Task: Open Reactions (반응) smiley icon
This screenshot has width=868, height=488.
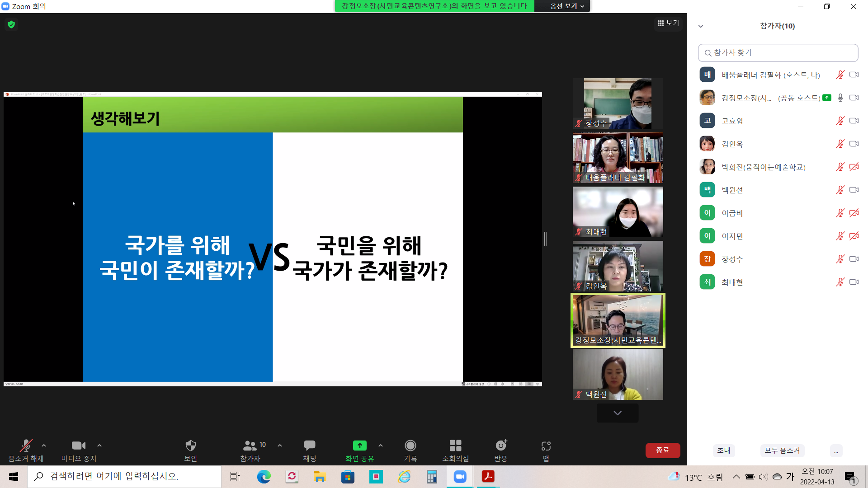Action: [501, 446]
